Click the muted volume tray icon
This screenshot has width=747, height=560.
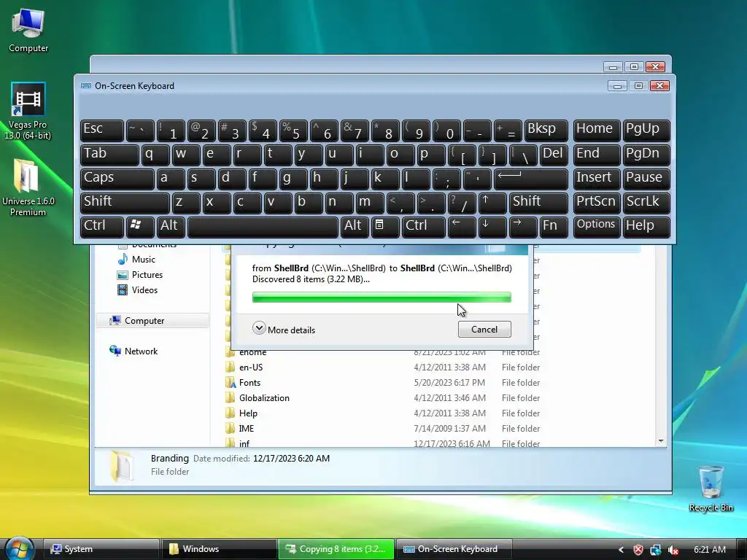673,550
